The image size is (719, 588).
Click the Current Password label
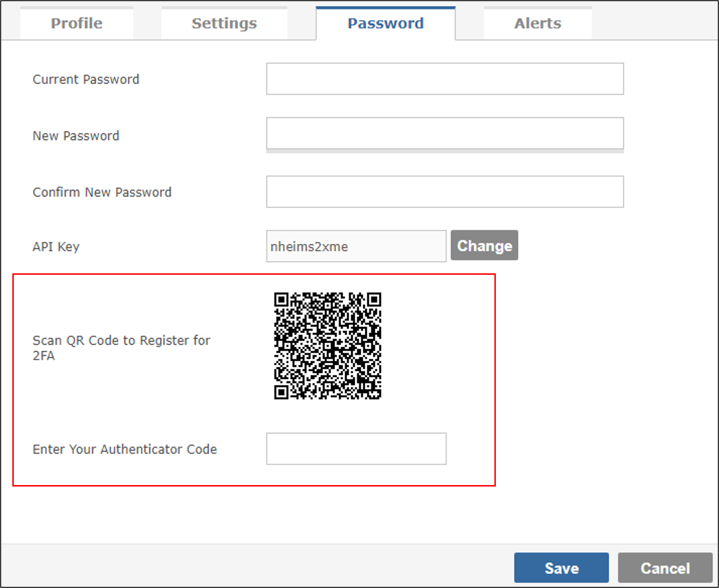pos(86,79)
